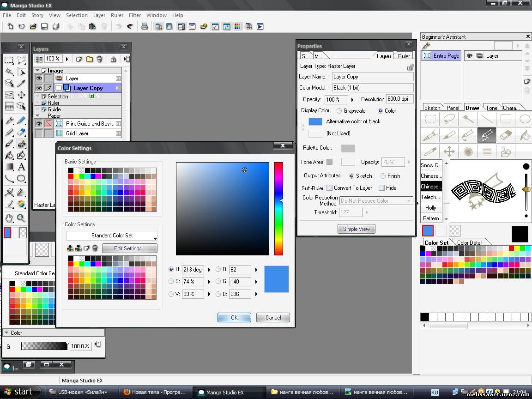532x399 pixels.
Task: Choose the Pen tool in toolbox
Action: [x=9, y=121]
